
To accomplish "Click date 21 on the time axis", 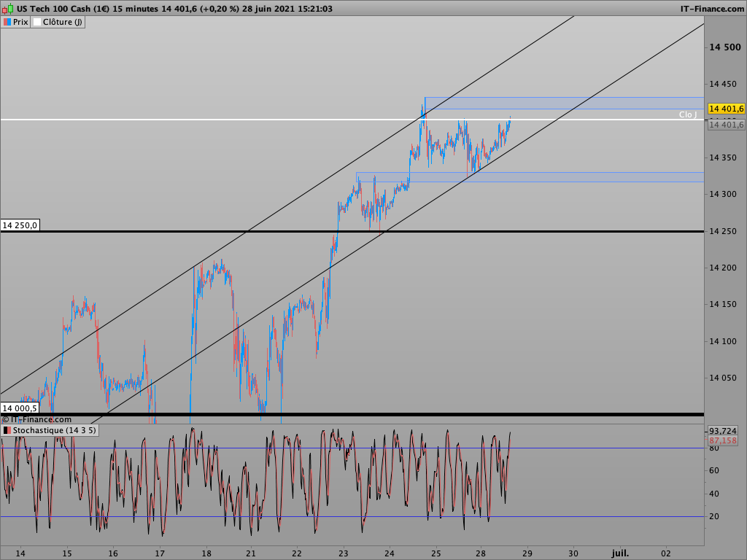I will pyautogui.click(x=251, y=553).
